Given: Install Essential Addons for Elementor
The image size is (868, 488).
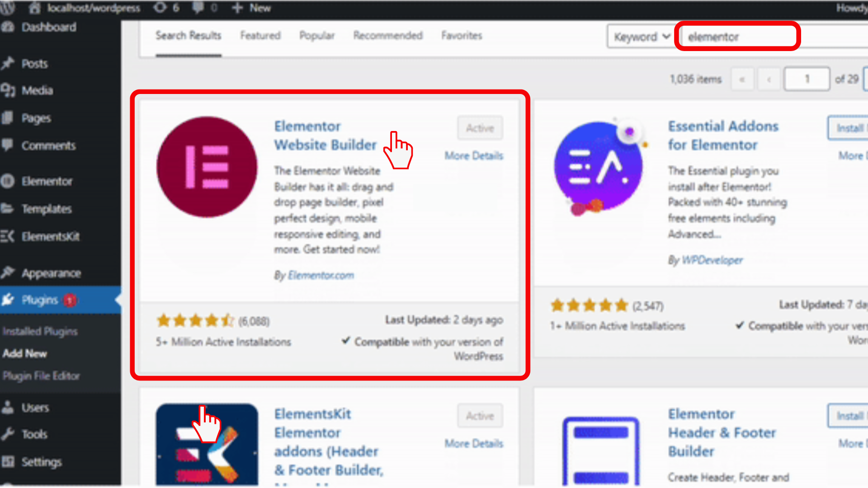Looking at the screenshot, I should pyautogui.click(x=849, y=128).
